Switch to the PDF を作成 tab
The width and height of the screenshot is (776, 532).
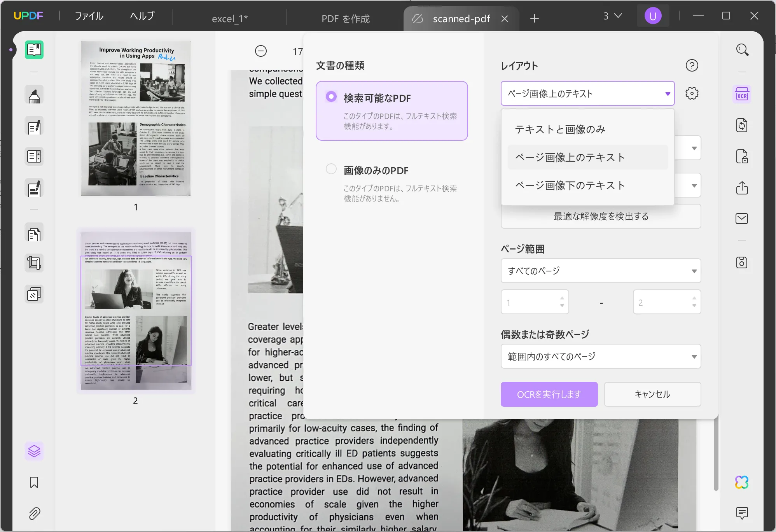pos(345,19)
